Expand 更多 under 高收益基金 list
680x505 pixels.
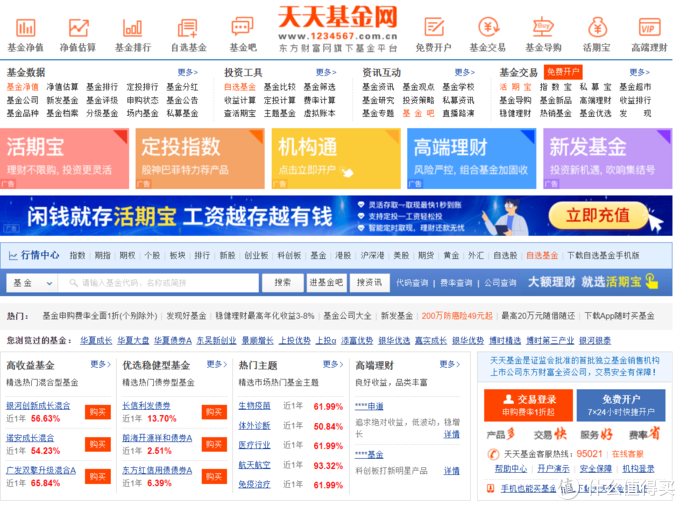coord(100,365)
